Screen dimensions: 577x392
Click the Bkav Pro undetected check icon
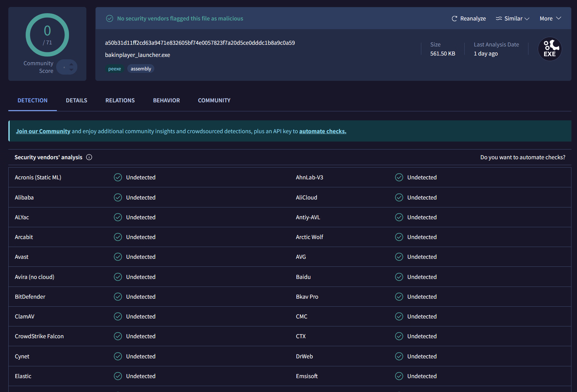(399, 297)
